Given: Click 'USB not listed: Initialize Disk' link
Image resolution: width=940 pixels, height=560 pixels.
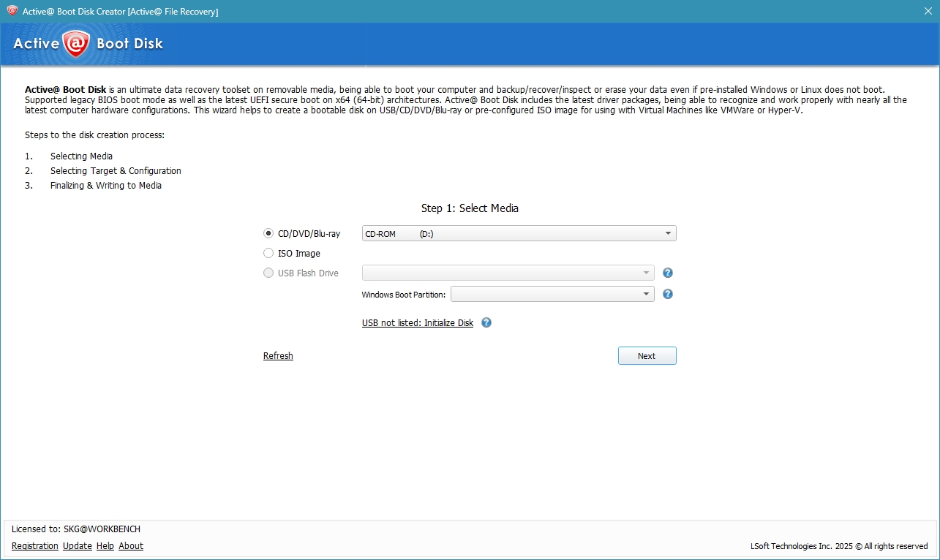Looking at the screenshot, I should 418,323.
